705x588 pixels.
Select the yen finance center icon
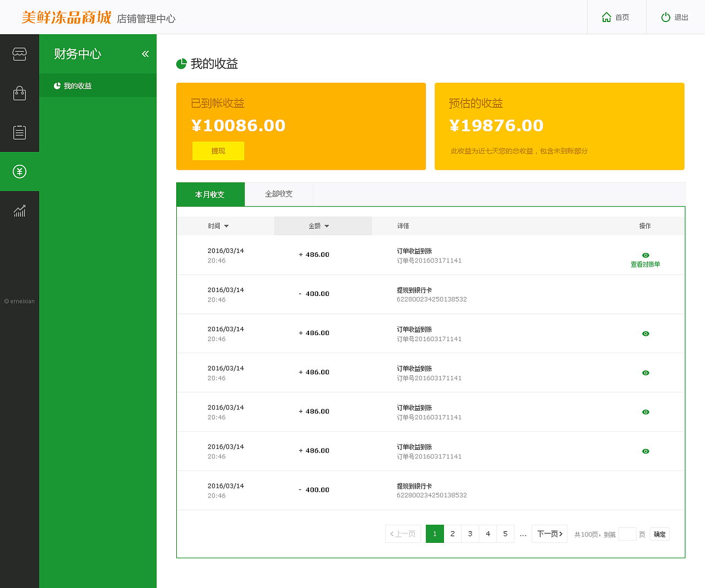pos(19,171)
